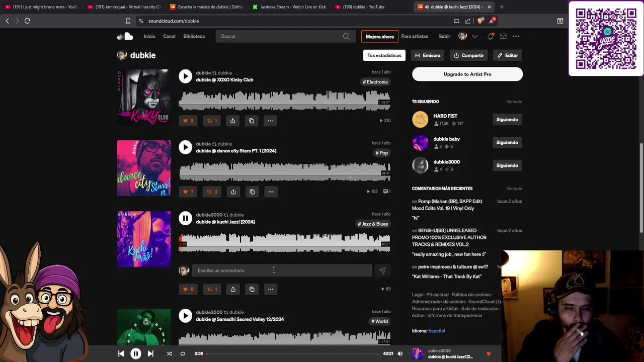
Task: Click Tus estadísticas button
Action: pos(384,55)
